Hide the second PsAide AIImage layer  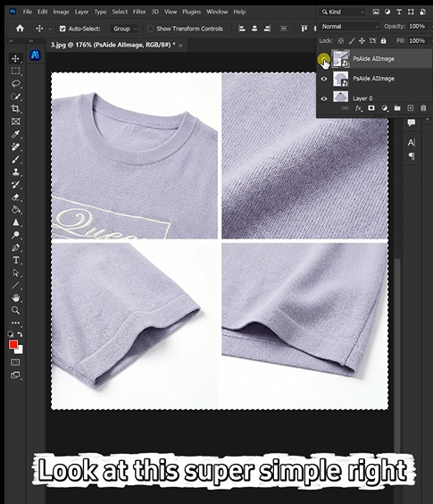(324, 79)
